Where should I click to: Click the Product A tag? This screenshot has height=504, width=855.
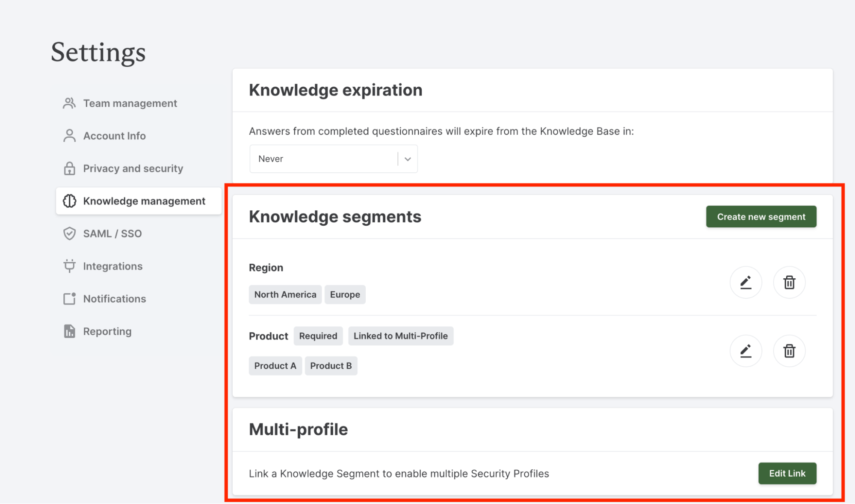(x=275, y=366)
